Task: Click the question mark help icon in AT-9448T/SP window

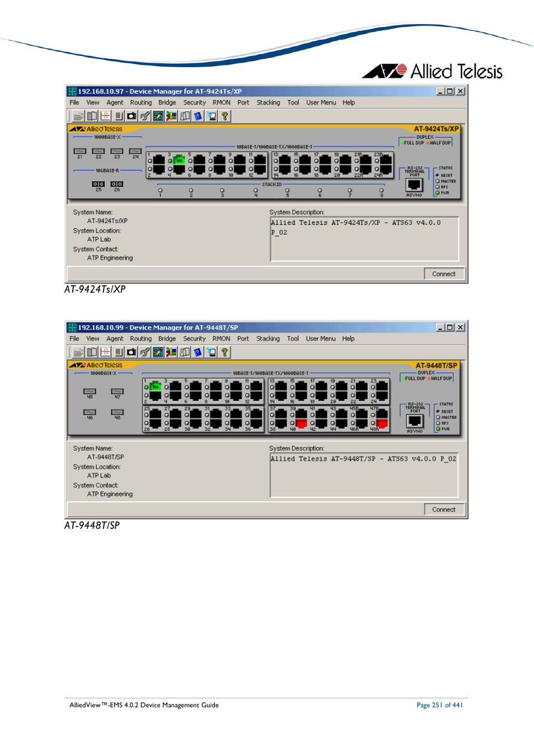Action: click(x=224, y=352)
